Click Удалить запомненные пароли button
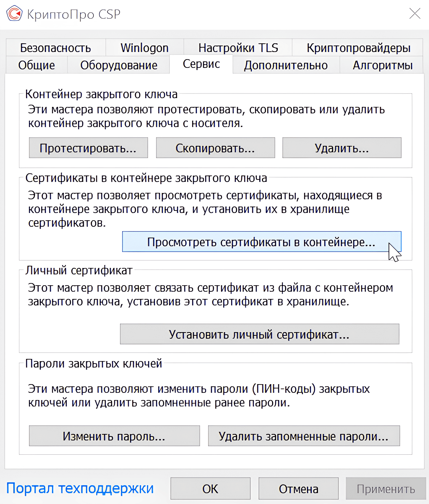The width and height of the screenshot is (429, 504). click(x=304, y=436)
